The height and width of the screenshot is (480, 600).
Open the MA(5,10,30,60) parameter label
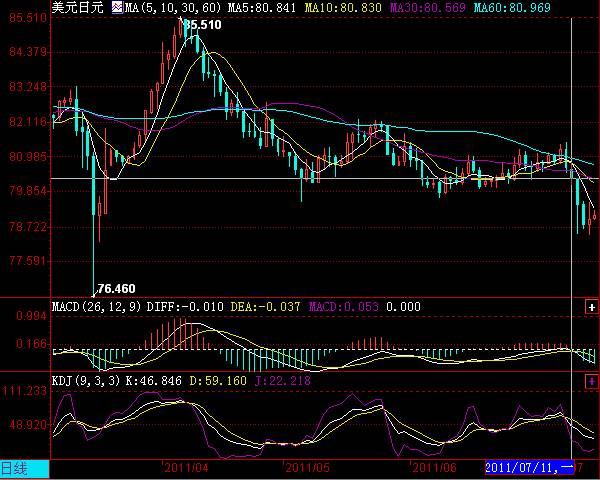173,7
